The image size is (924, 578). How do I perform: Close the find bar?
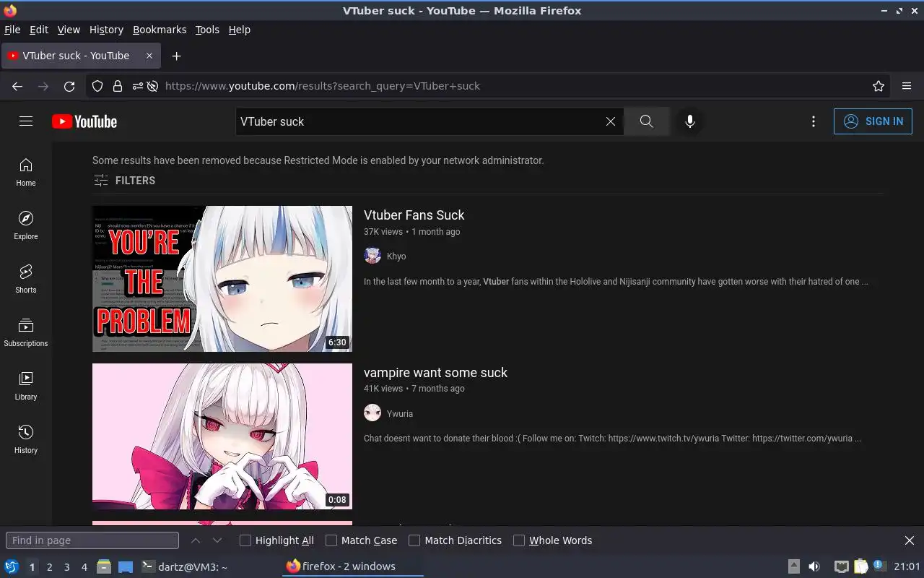point(910,540)
